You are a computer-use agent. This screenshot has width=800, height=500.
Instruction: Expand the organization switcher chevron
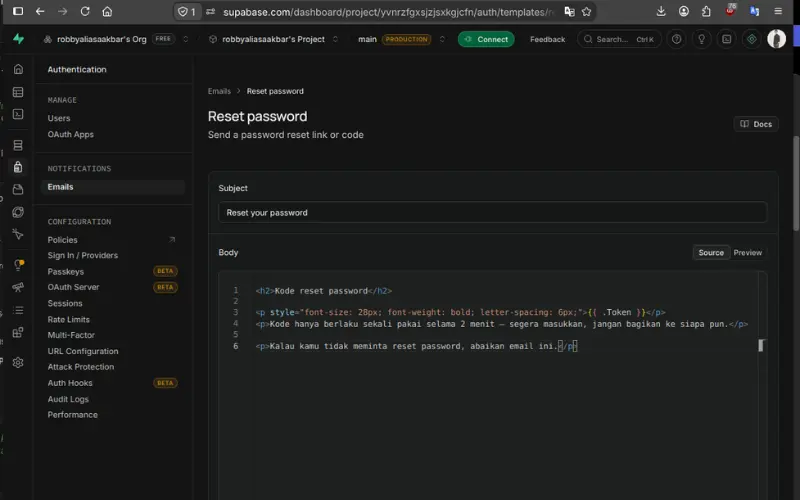pyautogui.click(x=186, y=39)
